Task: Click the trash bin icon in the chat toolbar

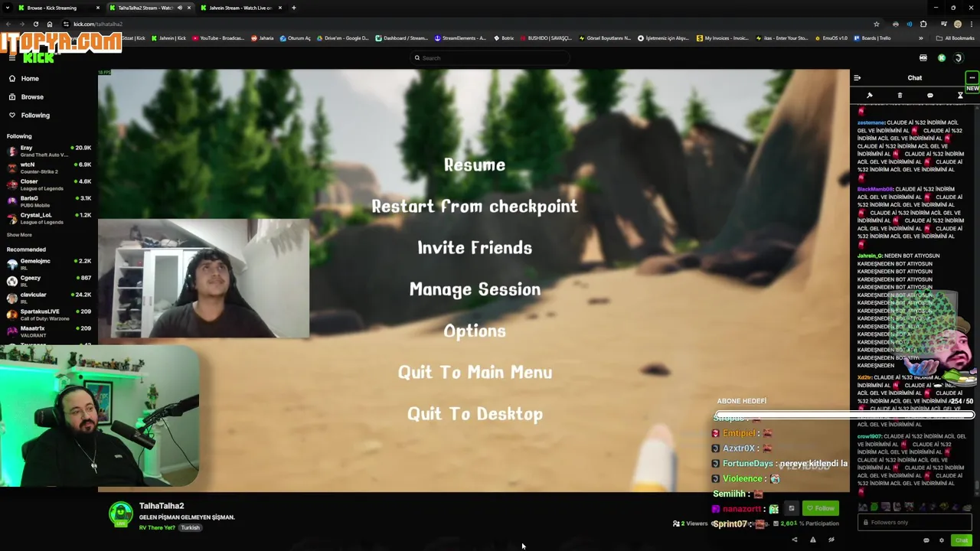Action: (x=900, y=96)
